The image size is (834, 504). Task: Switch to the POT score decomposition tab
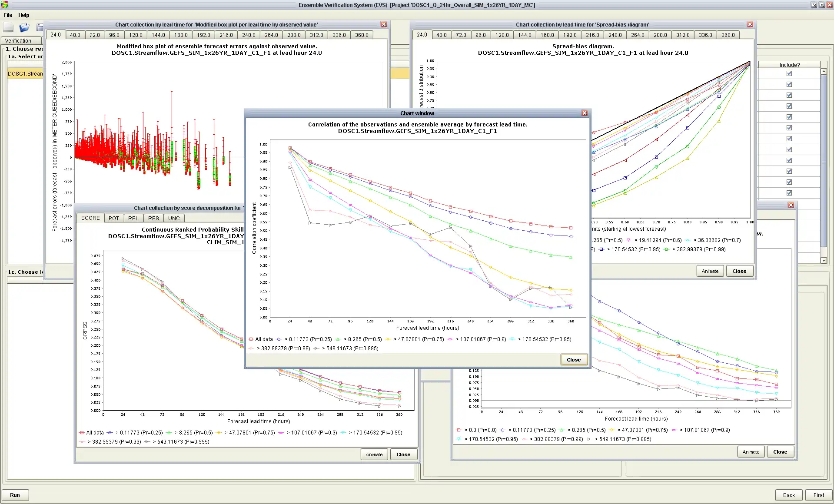pos(114,219)
